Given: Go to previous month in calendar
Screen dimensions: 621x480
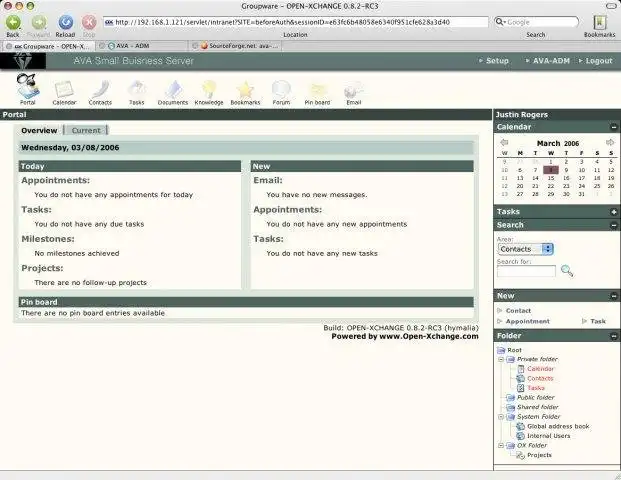Looking at the screenshot, I should (504, 143).
